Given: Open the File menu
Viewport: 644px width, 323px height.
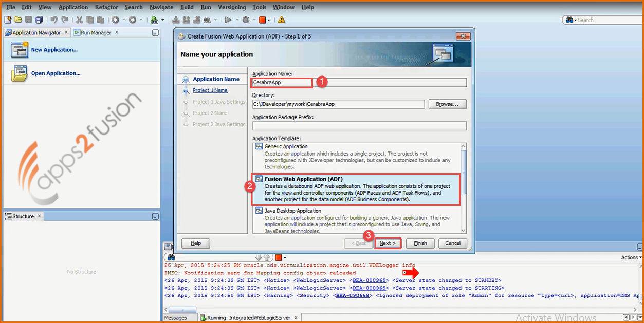Looking at the screenshot, I should point(10,7).
